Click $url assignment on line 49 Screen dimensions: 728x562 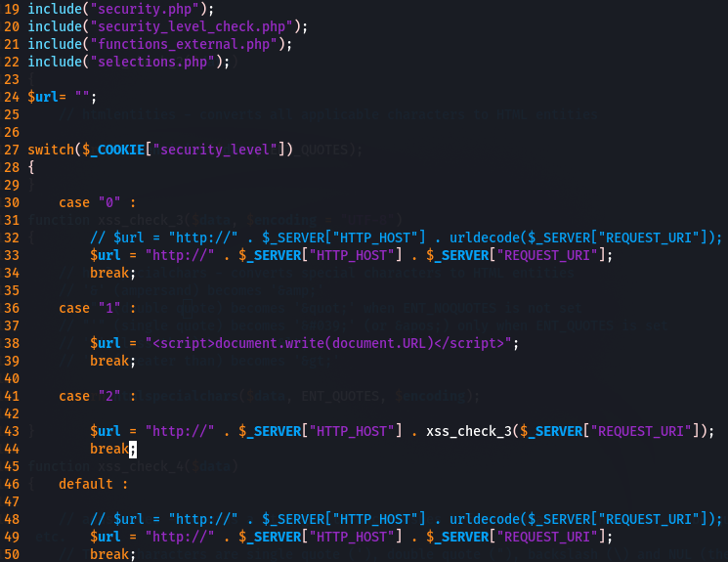click(351, 537)
